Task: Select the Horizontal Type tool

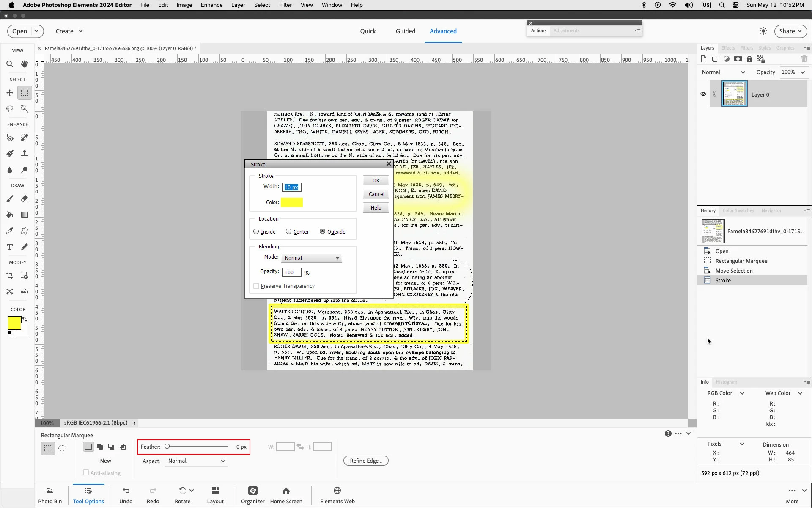Action: pos(9,247)
